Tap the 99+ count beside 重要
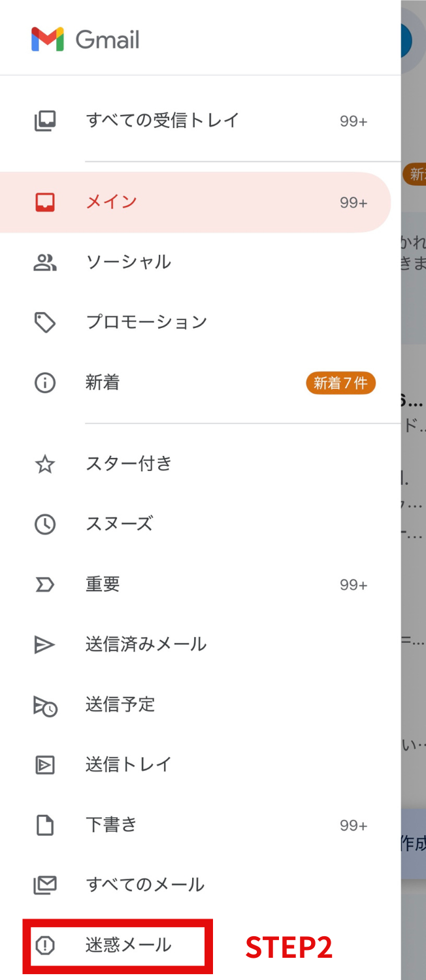The width and height of the screenshot is (426, 980). (x=353, y=585)
